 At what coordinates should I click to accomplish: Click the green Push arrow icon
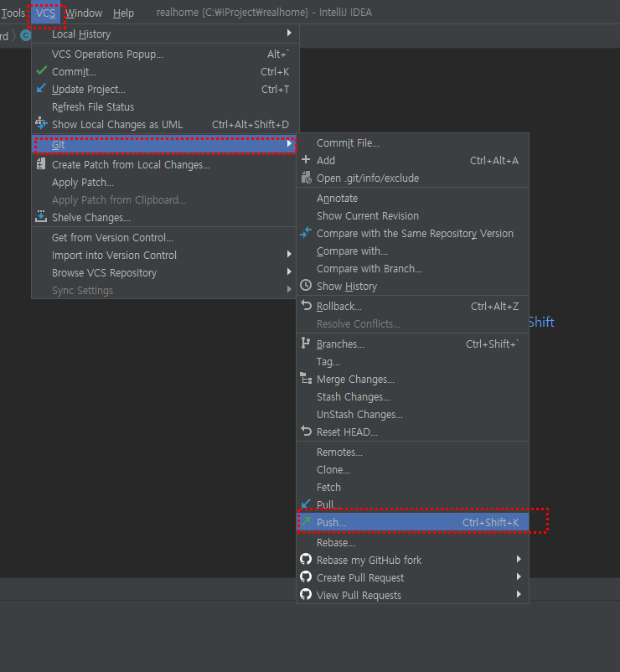305,521
